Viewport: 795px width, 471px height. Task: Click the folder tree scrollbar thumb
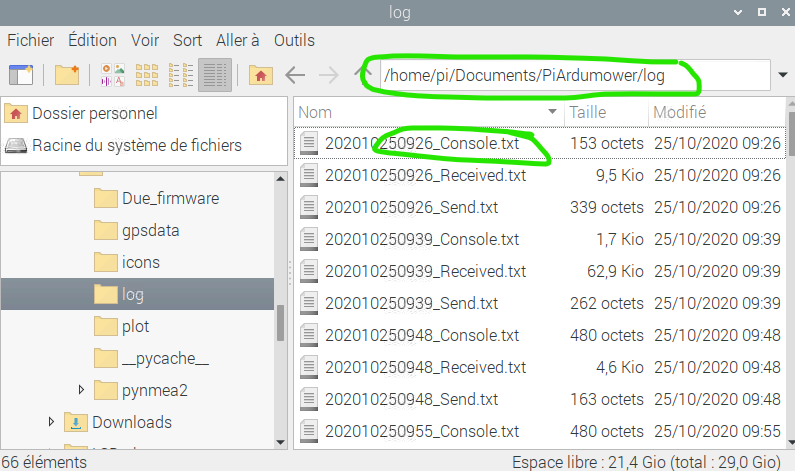point(280,323)
